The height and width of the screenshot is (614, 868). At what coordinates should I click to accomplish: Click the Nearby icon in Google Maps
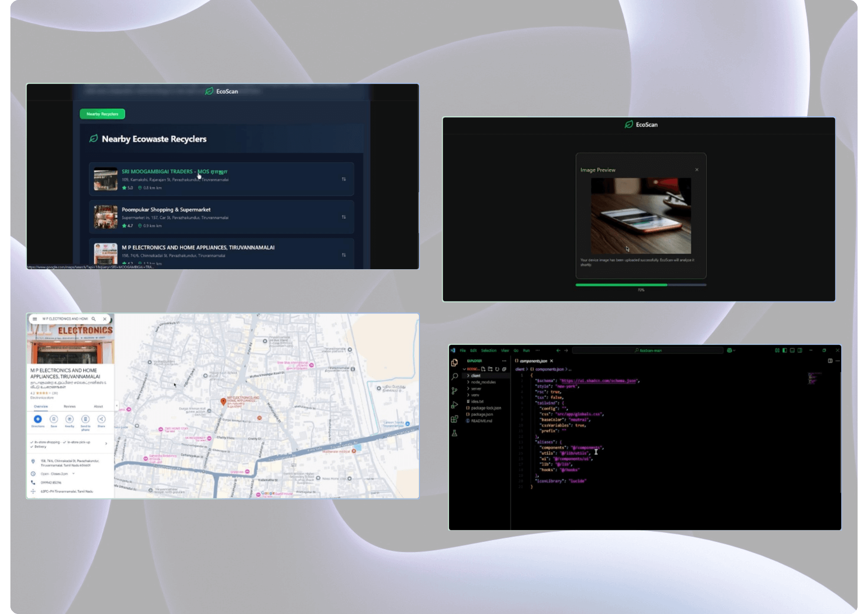point(69,419)
